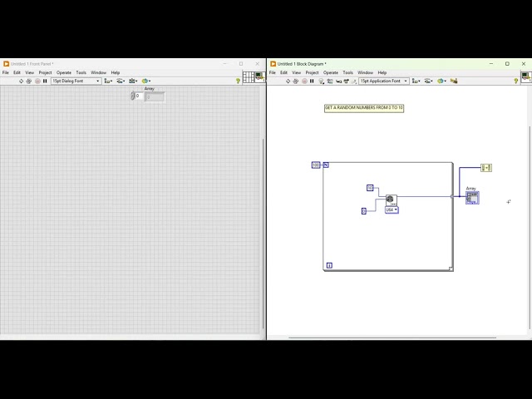This screenshot has width=532, height=399.
Task: Click Abort Execution in Front Panel toolbar
Action: 37,81
